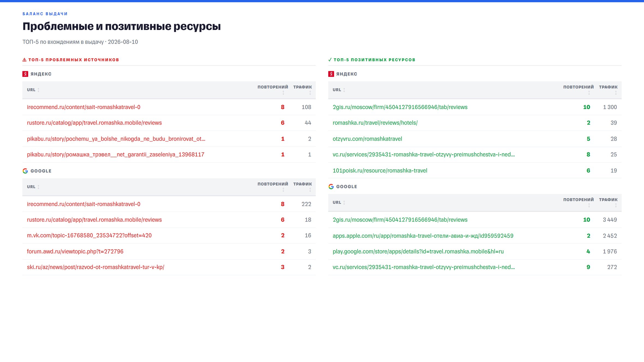
Task: Click the traffic value 3 449
Action: [610, 220]
